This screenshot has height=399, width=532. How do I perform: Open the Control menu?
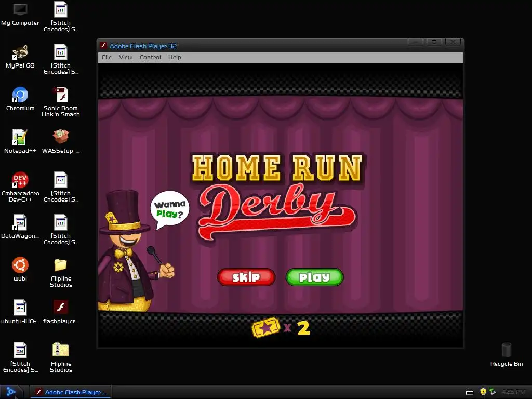[150, 57]
